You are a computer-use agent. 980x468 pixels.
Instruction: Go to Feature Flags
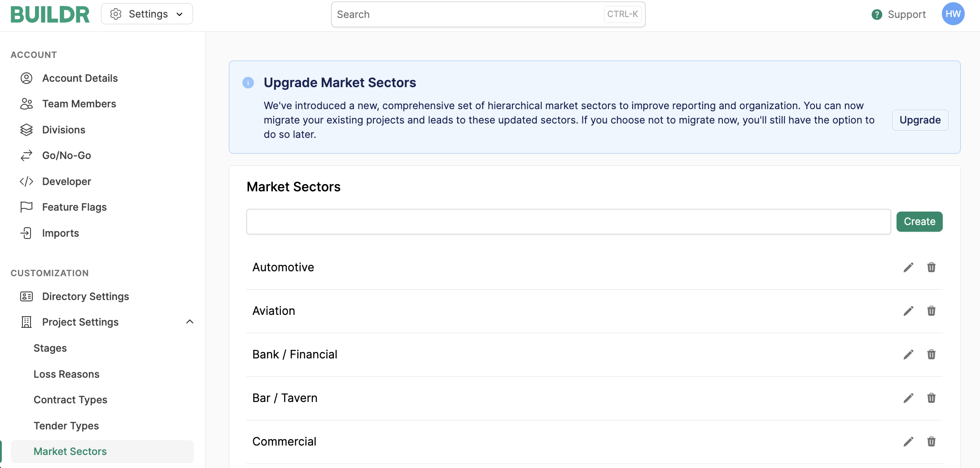tap(74, 207)
